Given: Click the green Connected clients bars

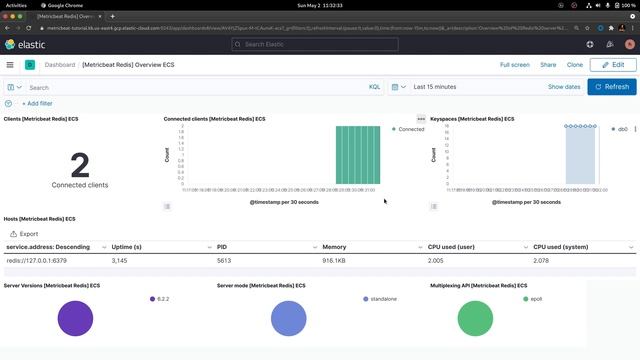Looking at the screenshot, I should pyautogui.click(x=358, y=155).
